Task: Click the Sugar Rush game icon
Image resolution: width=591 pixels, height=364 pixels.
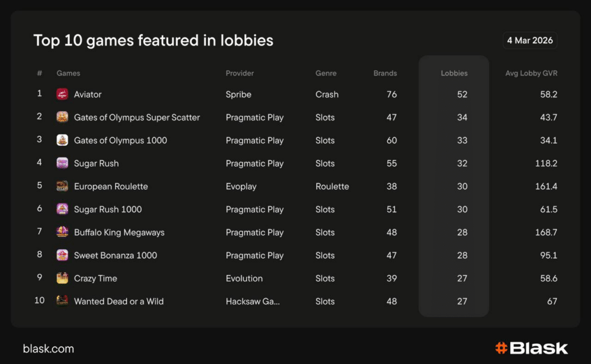Action: pyautogui.click(x=62, y=163)
